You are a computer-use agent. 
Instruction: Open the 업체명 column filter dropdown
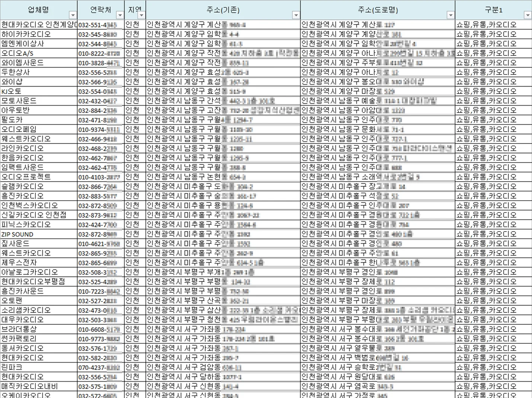[73, 15]
